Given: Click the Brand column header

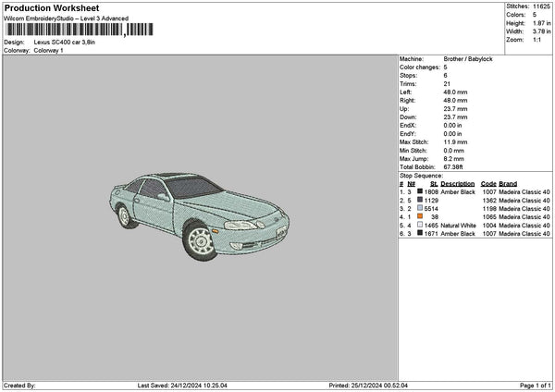Looking at the screenshot, I should pyautogui.click(x=508, y=183).
